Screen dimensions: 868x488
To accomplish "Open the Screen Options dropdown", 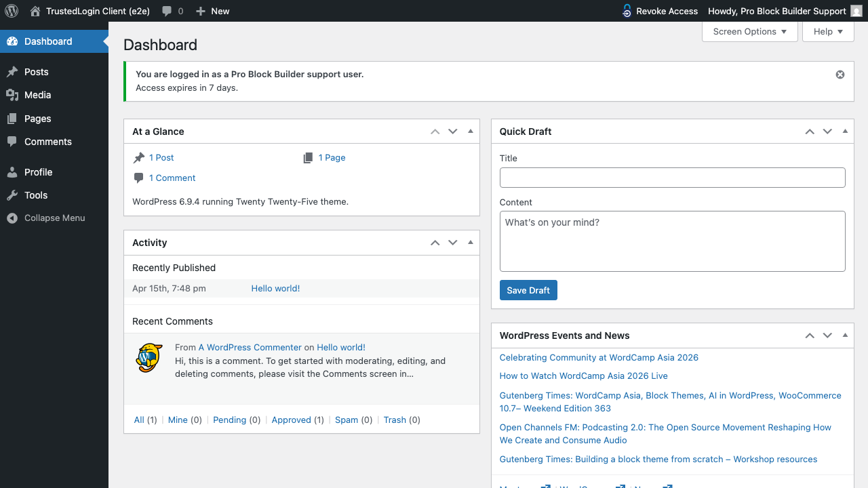I will [x=749, y=31].
